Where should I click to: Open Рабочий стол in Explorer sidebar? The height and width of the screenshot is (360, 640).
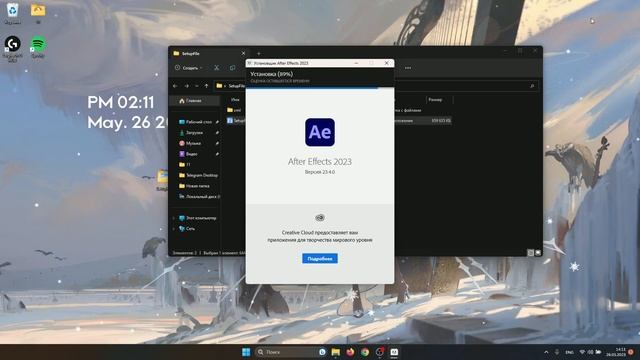pos(199,122)
